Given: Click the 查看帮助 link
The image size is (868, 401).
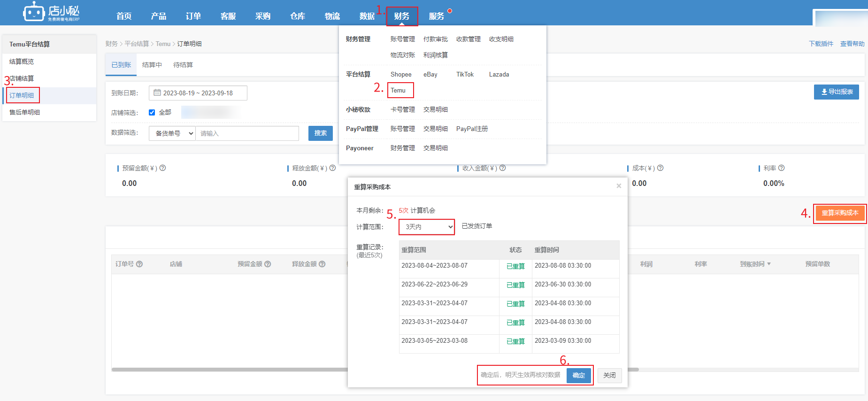Looking at the screenshot, I should tap(853, 44).
